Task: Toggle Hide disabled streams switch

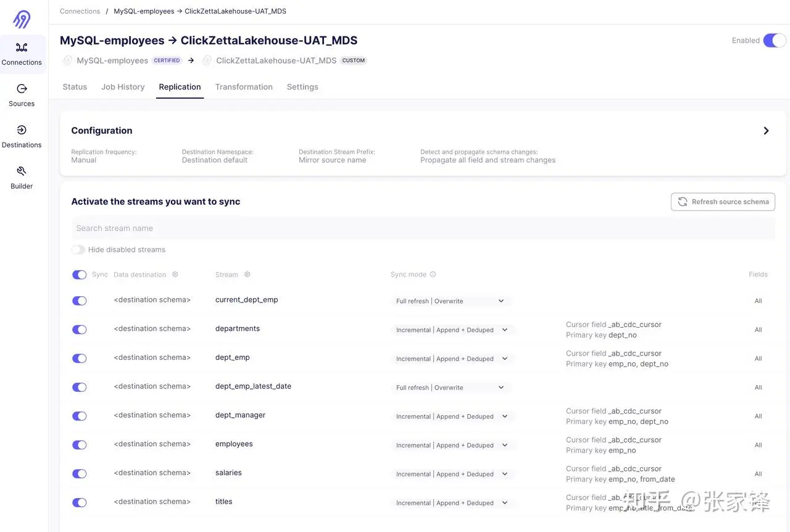Action: pyautogui.click(x=78, y=250)
